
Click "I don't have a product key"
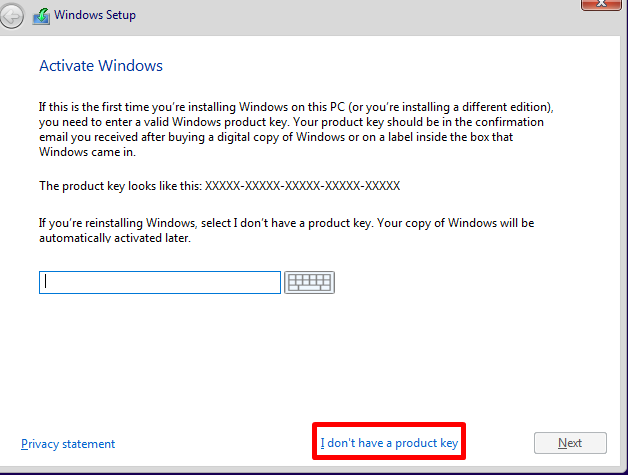click(389, 443)
